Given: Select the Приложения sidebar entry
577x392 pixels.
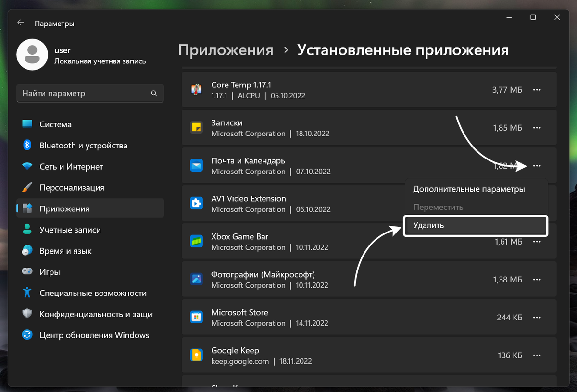Looking at the screenshot, I should pyautogui.click(x=90, y=209).
